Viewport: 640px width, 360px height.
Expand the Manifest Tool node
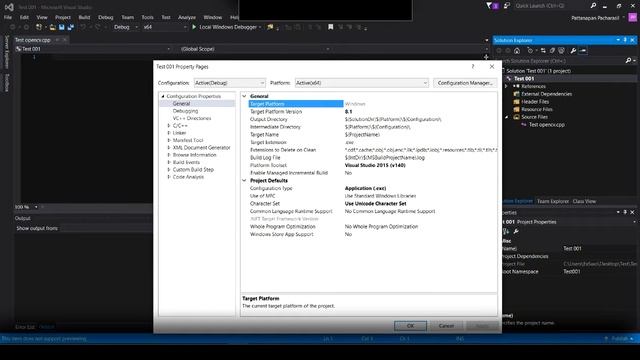pos(169,140)
